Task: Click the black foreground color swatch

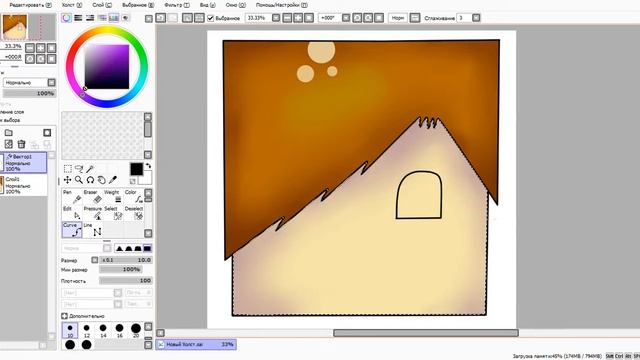Action: (x=136, y=169)
